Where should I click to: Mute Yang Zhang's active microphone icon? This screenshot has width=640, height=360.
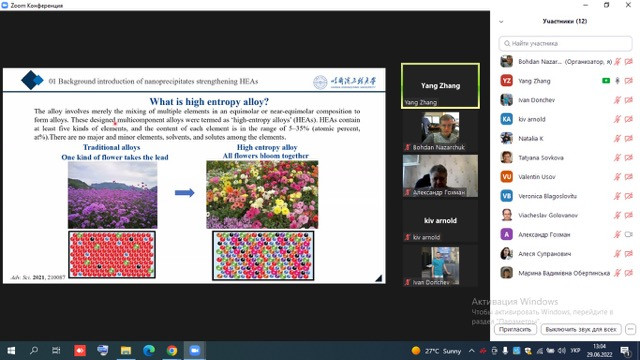[x=618, y=81]
